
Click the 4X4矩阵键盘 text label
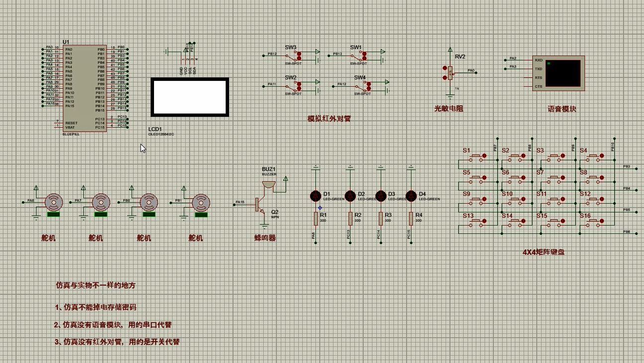(543, 252)
